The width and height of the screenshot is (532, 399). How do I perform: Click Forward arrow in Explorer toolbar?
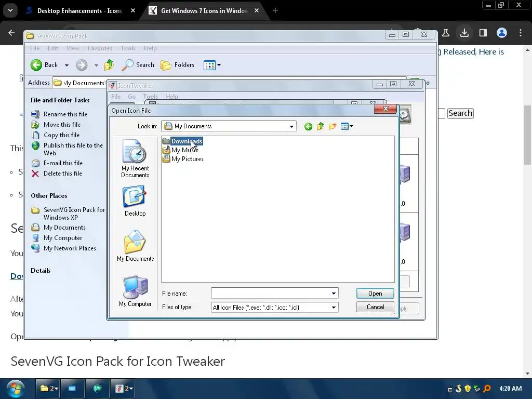pos(82,65)
